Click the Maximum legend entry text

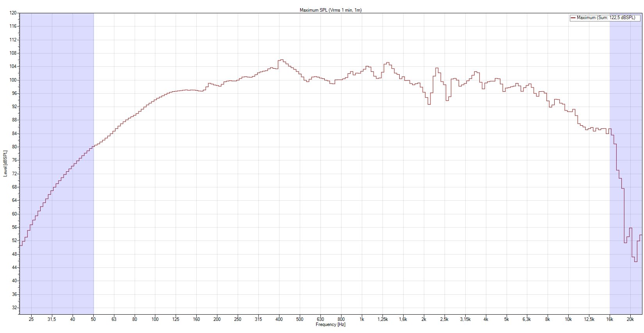pos(606,18)
